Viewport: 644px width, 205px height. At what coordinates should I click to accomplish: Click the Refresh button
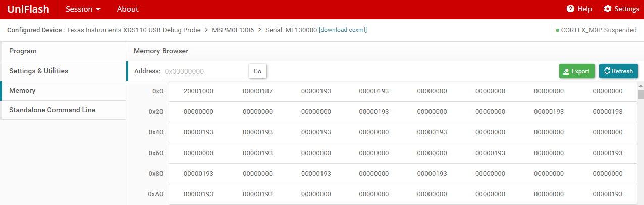[618, 71]
